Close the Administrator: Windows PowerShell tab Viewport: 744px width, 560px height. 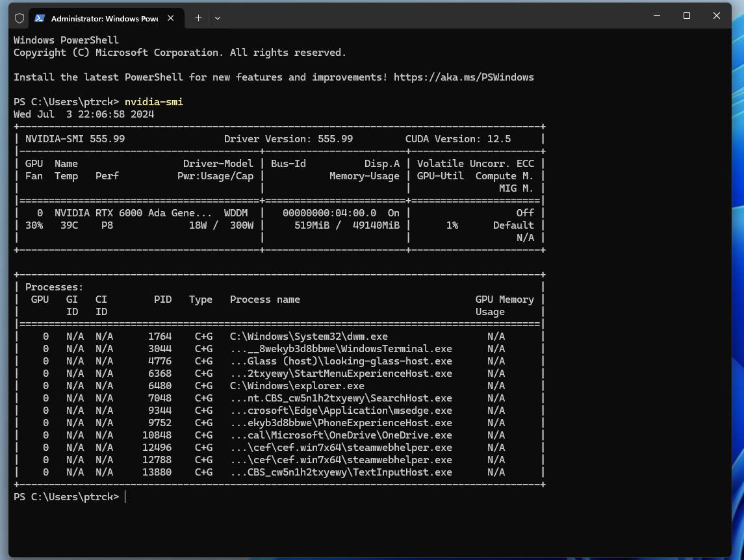tap(171, 18)
